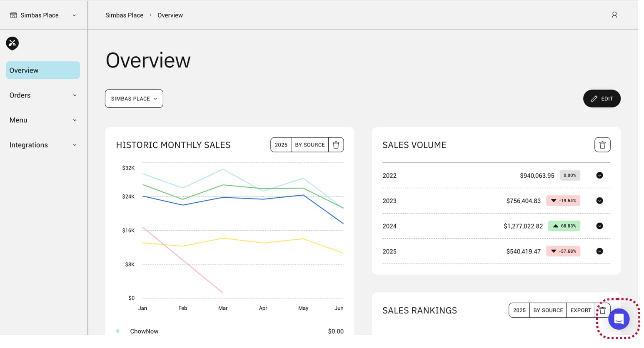Screen dimensions: 644x348
Task: Click the pencil icon on the Edit button
Action: point(594,98)
